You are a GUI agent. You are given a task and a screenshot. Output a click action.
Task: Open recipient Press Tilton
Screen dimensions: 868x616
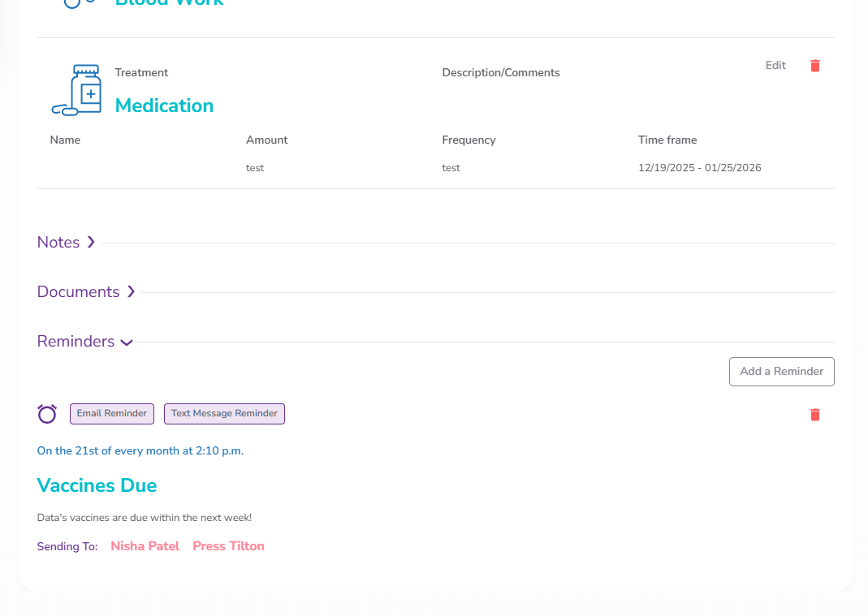tap(228, 546)
